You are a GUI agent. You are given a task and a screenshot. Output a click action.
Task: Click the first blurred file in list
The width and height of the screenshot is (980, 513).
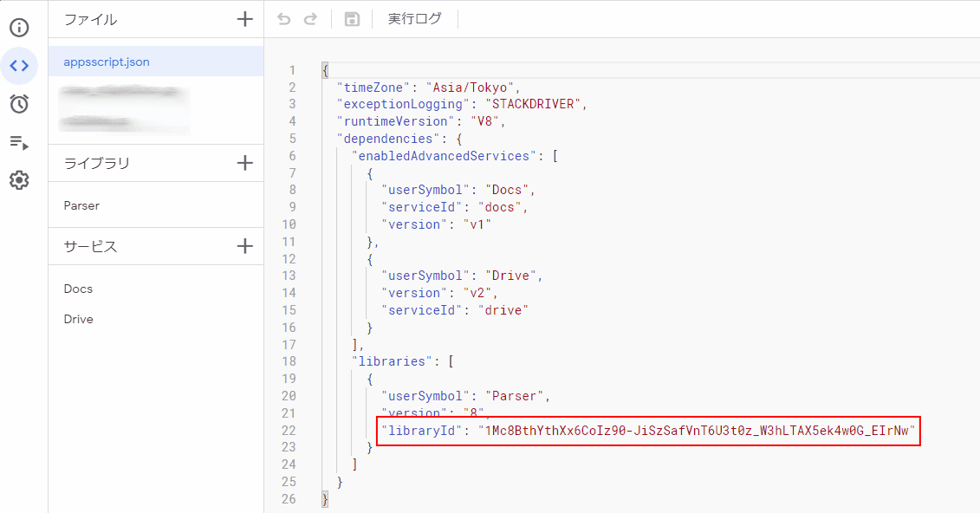(121, 91)
